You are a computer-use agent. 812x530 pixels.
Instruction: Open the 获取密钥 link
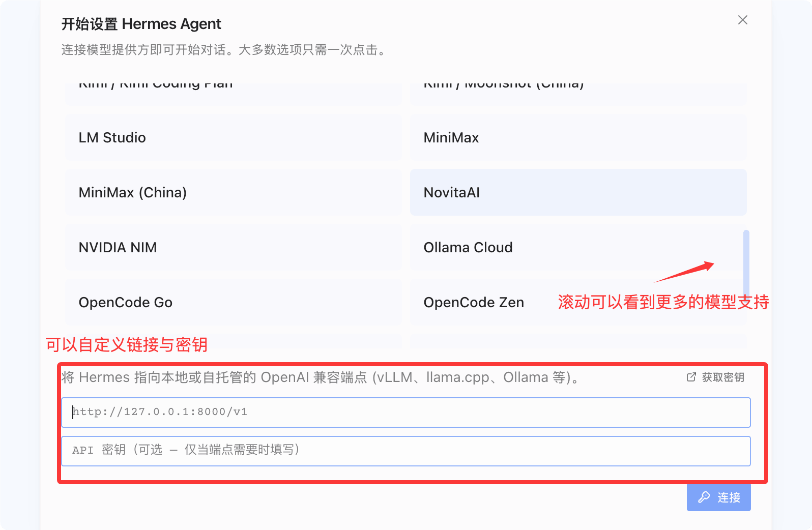pyautogui.click(x=715, y=377)
